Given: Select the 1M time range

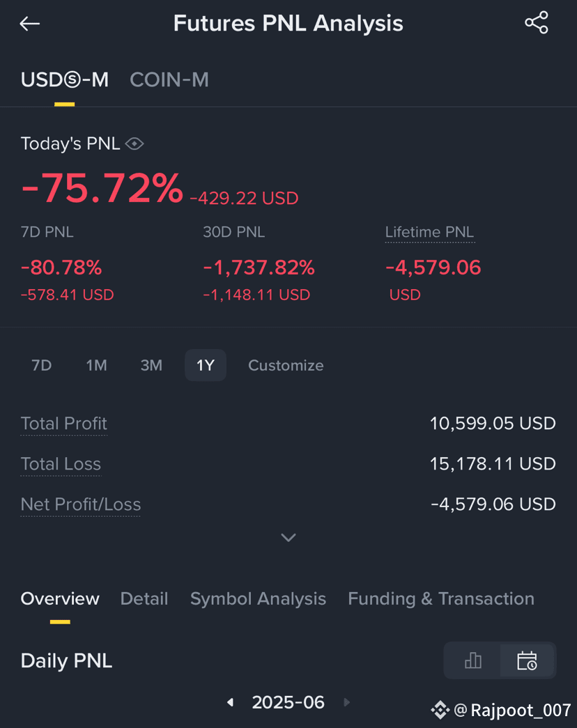Looking at the screenshot, I should point(97,365).
